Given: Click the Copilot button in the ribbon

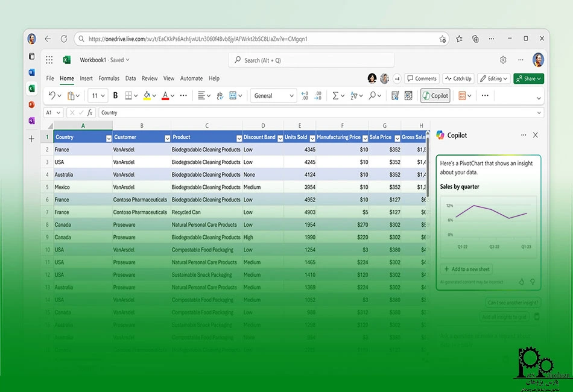Looking at the screenshot, I should (x=435, y=95).
